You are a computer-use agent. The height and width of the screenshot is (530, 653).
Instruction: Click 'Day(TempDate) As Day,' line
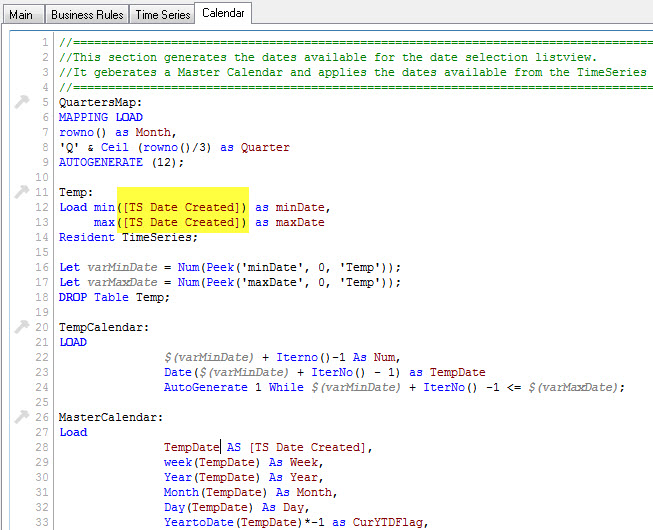[x=236, y=507]
